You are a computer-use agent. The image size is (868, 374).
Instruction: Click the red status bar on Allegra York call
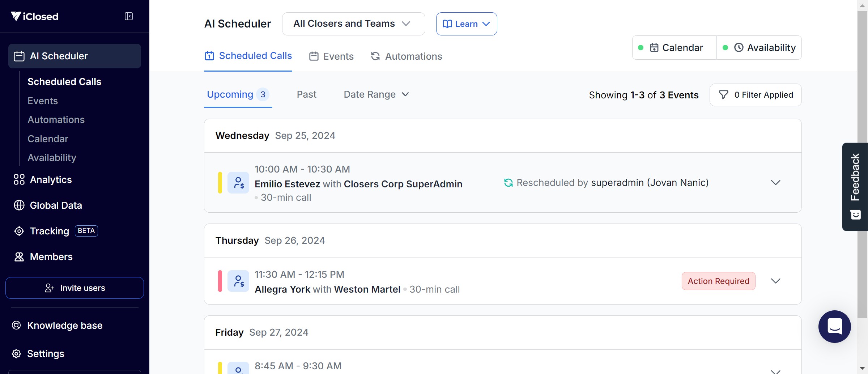(220, 281)
